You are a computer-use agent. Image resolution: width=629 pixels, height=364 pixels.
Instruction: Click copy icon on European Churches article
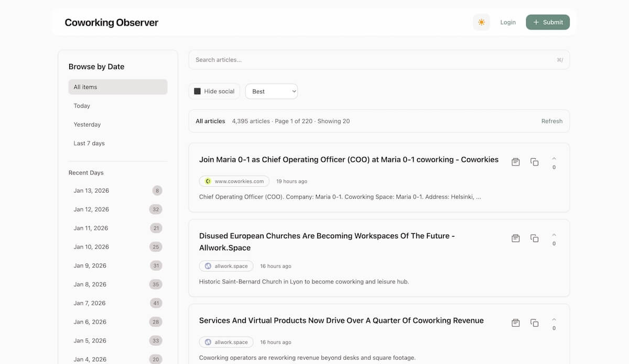535,238
